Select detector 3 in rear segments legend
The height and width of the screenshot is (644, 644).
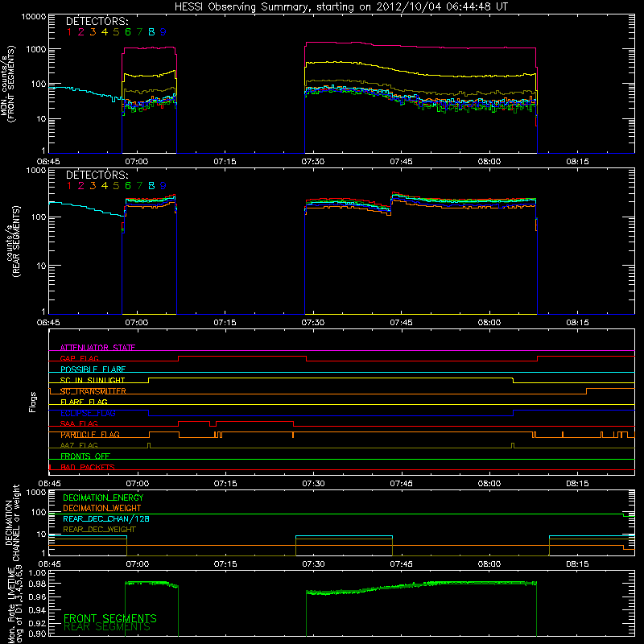click(x=93, y=186)
